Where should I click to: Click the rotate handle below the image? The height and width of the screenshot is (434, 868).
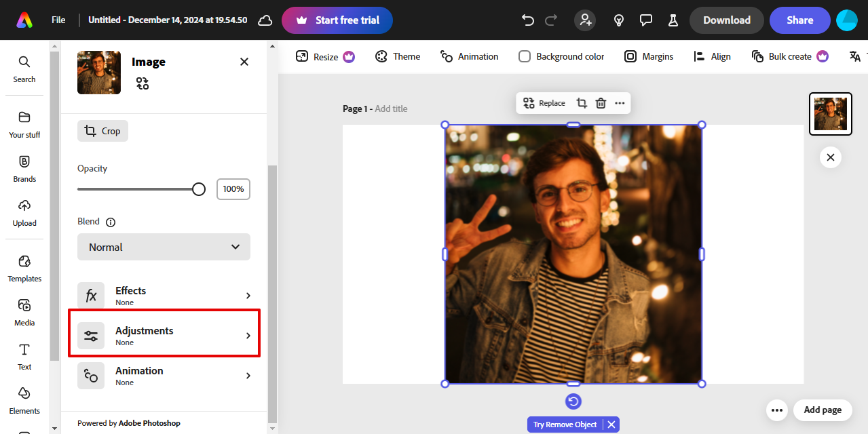(x=573, y=401)
